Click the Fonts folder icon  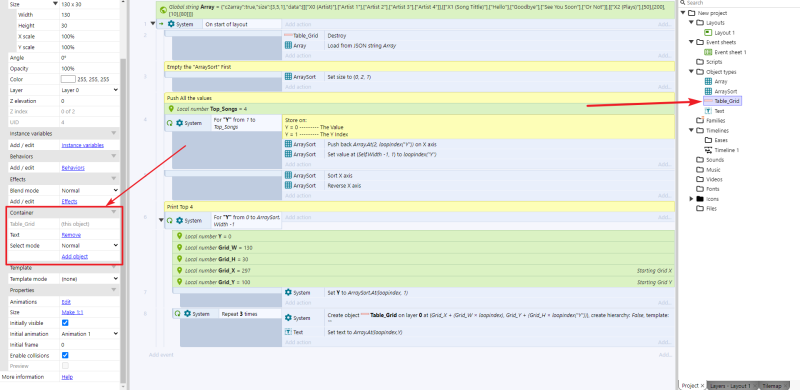pos(700,189)
